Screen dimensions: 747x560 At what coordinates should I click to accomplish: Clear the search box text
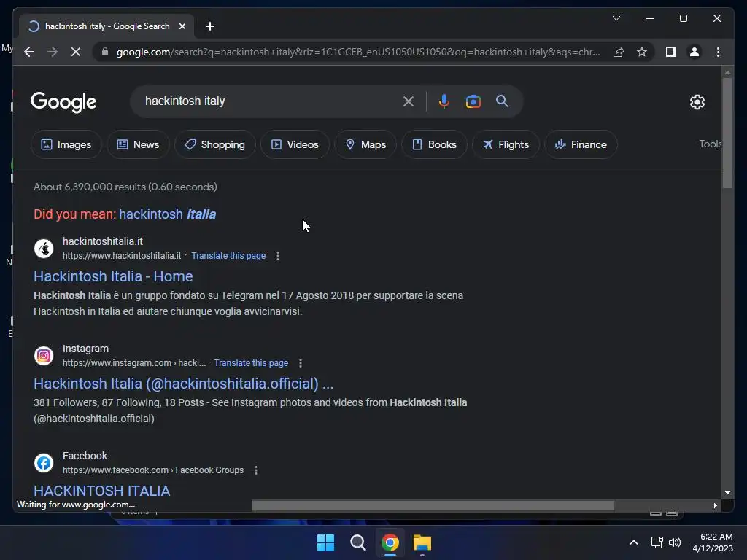click(409, 101)
